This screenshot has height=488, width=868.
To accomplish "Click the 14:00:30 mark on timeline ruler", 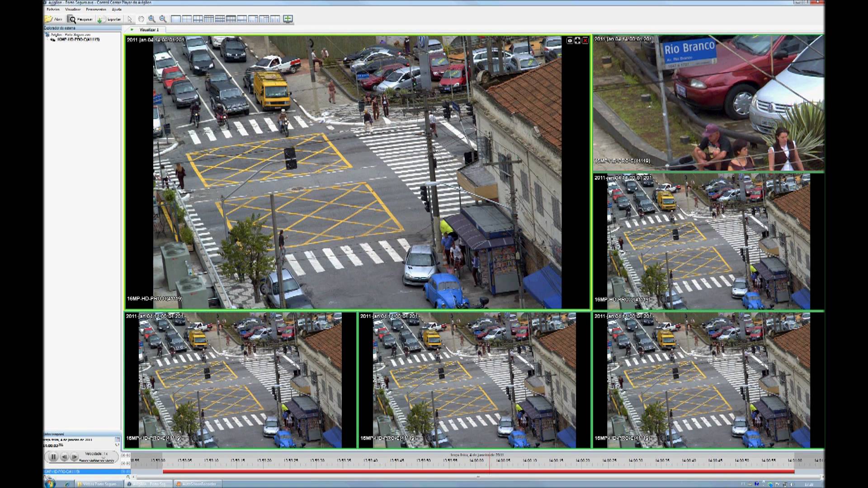I will click(x=636, y=460).
